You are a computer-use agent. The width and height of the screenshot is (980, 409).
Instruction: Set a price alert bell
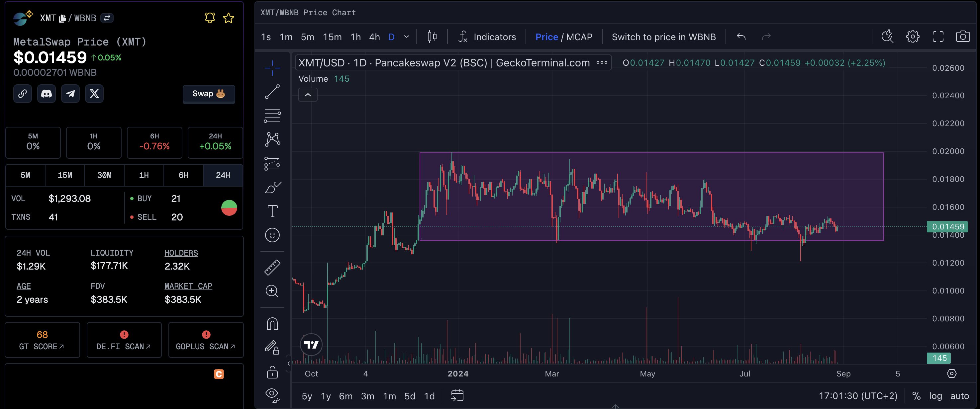pos(210,18)
